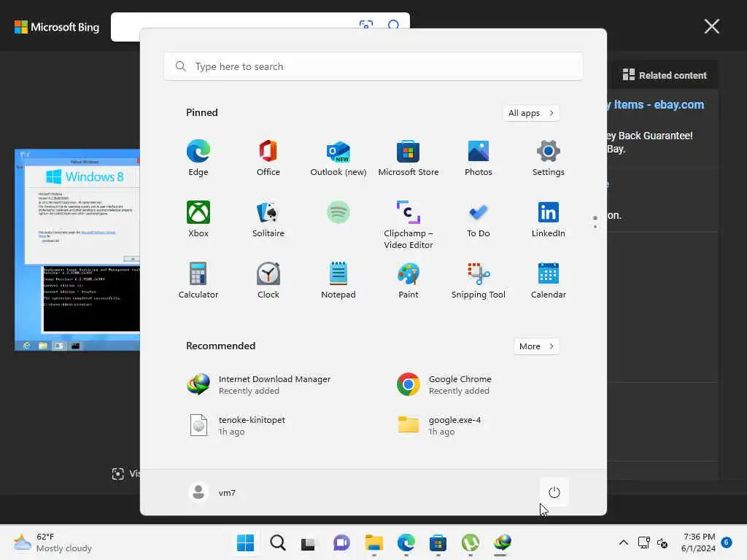Click the Windows 8 image thumbnail
The height and width of the screenshot is (560, 747).
(x=77, y=250)
